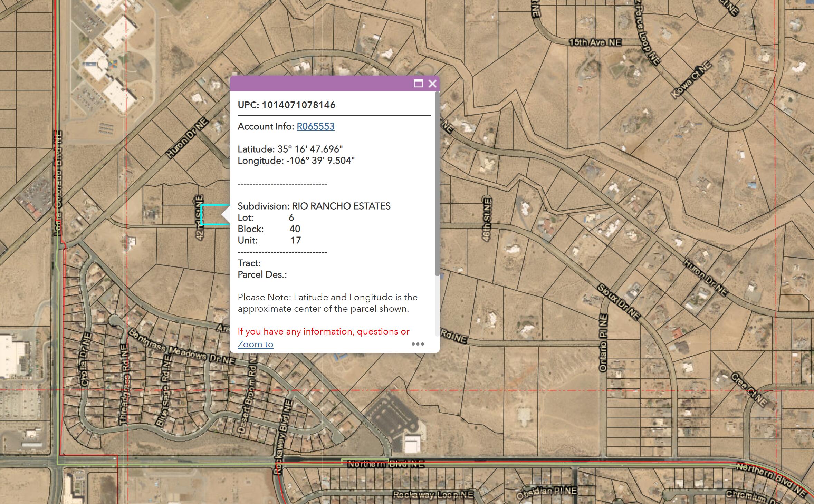Click the Ontario Pl NE street label
Viewport: 814px width, 504px height.
[603, 342]
